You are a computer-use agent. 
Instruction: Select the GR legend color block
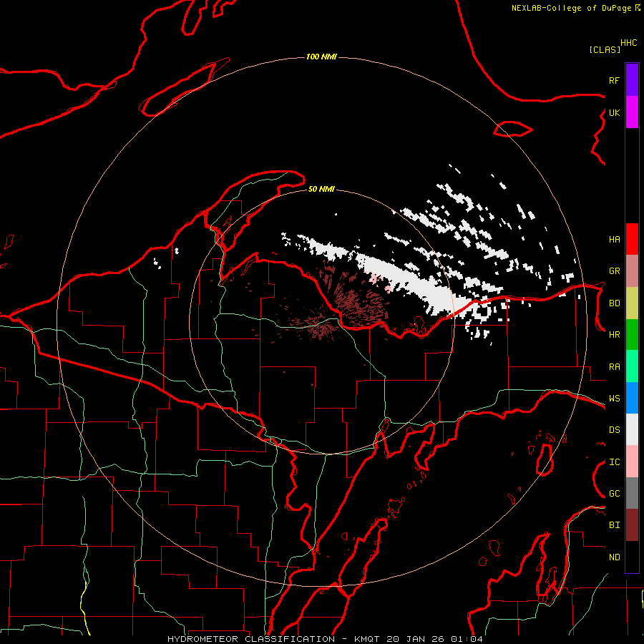click(632, 270)
